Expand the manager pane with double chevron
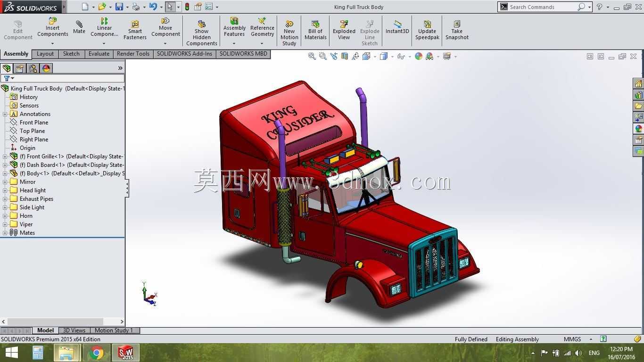Viewport: 644px width, 362px height. [120, 68]
